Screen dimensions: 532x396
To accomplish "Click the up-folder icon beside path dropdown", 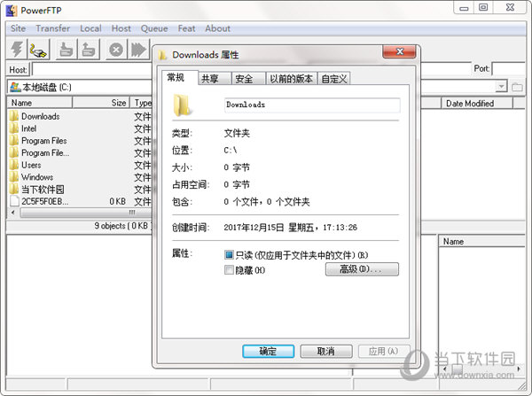I will coord(517,87).
